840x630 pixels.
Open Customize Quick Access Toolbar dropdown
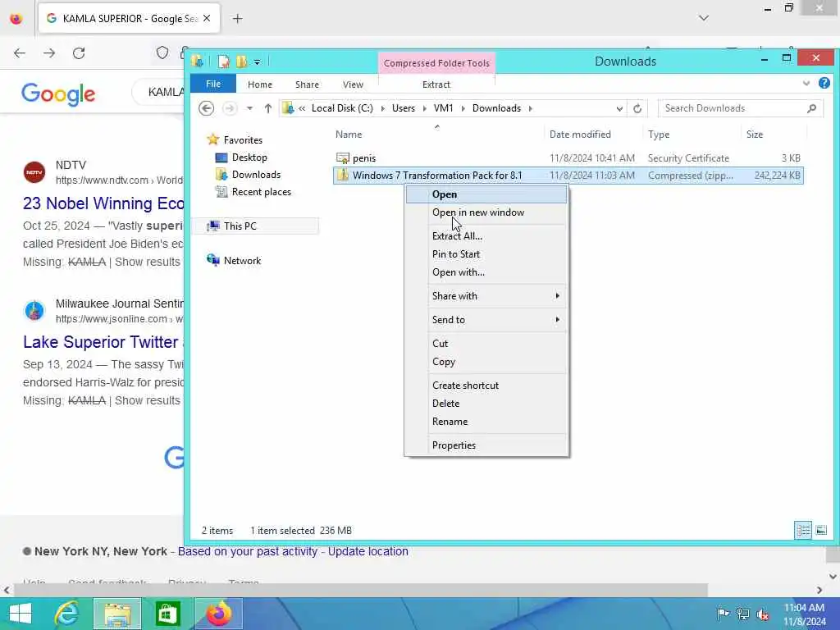coord(257,62)
